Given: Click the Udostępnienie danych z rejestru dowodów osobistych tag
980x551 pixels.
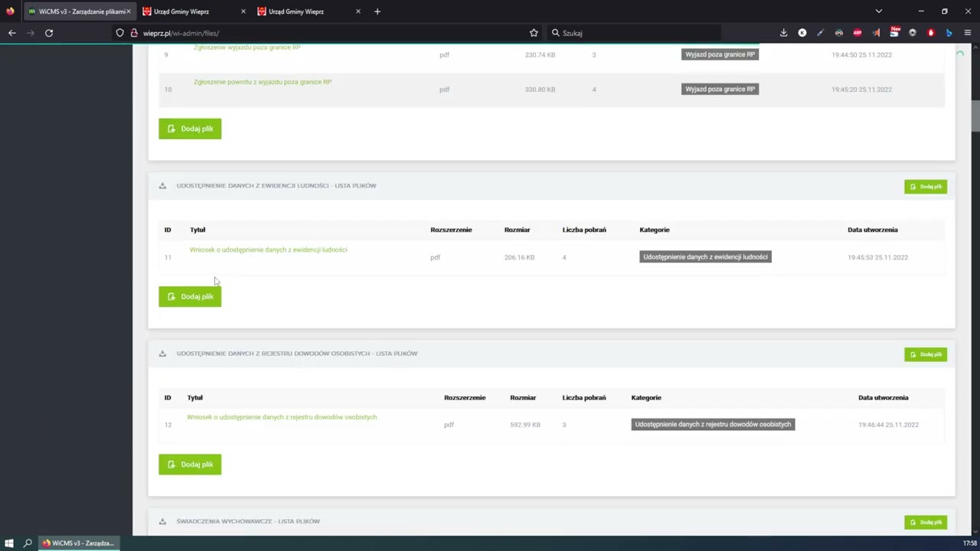Looking at the screenshot, I should click(x=713, y=424).
